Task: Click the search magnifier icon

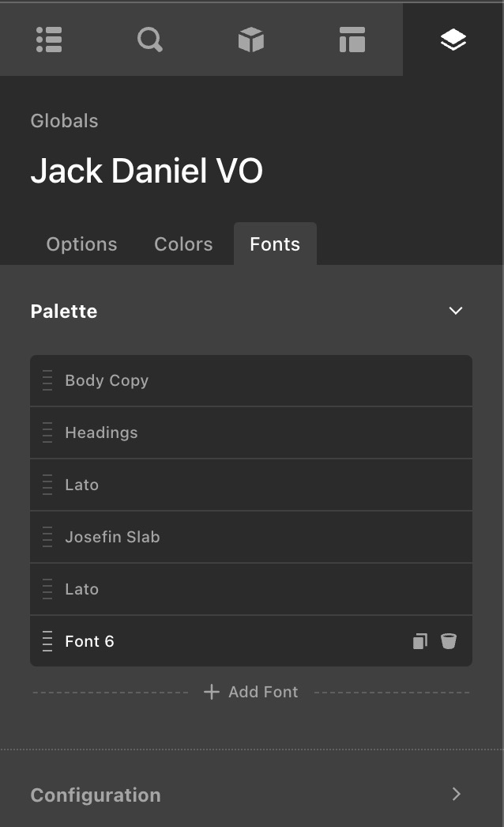Action: click(x=150, y=40)
